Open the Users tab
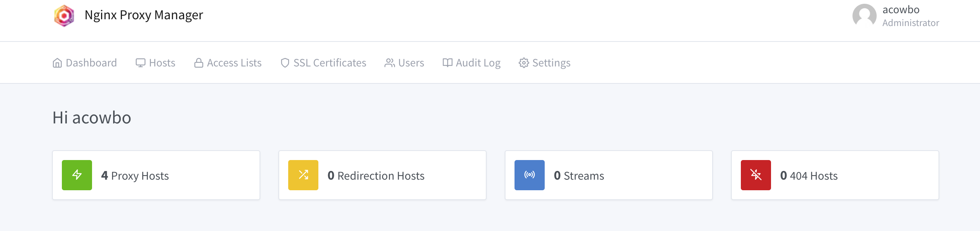 click(x=404, y=63)
